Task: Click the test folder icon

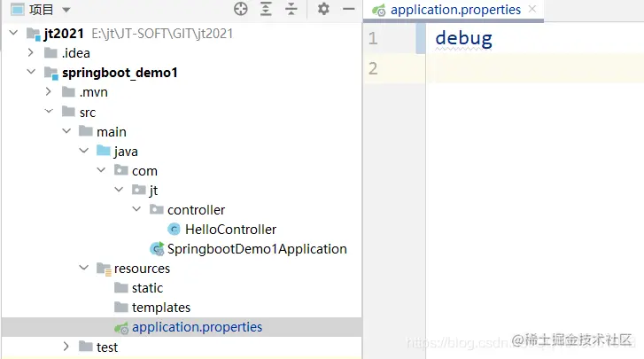Action: coord(86,347)
